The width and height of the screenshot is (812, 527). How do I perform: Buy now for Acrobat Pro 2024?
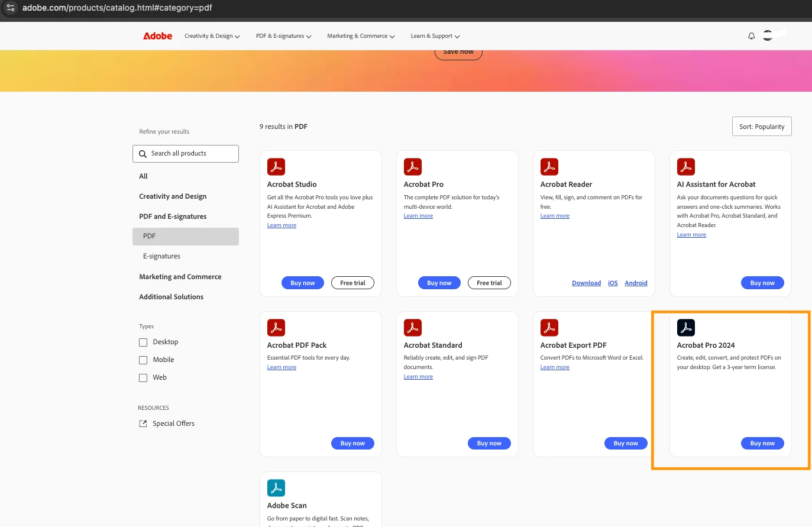(x=762, y=443)
